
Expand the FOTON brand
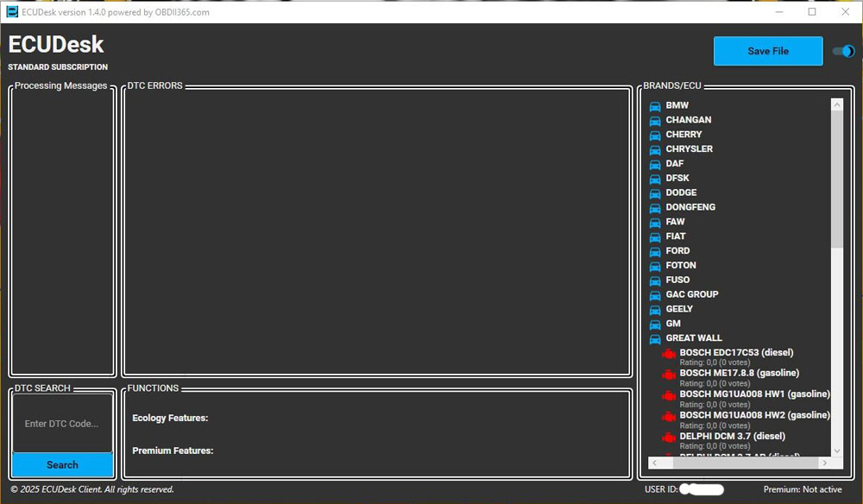(681, 265)
